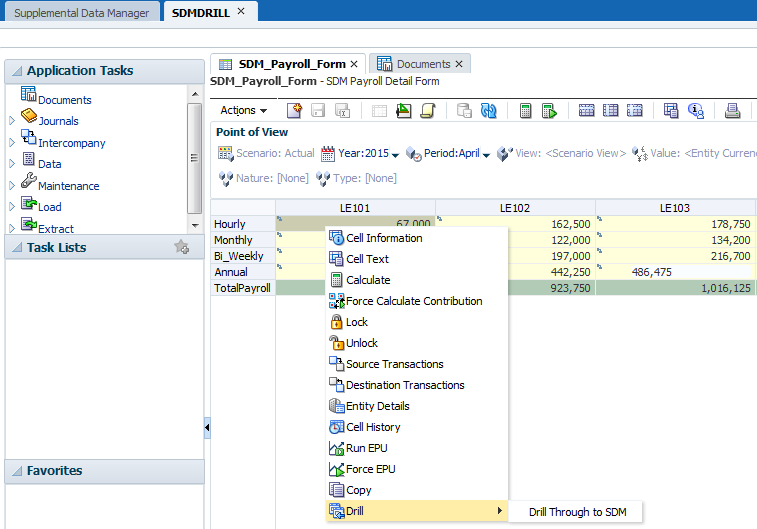Image resolution: width=757 pixels, height=529 pixels.
Task: Open the Year:2015 dropdown
Action: pyautogui.click(x=395, y=155)
